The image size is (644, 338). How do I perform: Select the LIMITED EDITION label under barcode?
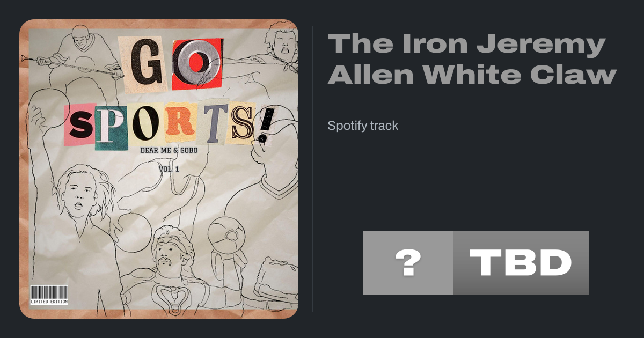point(49,302)
